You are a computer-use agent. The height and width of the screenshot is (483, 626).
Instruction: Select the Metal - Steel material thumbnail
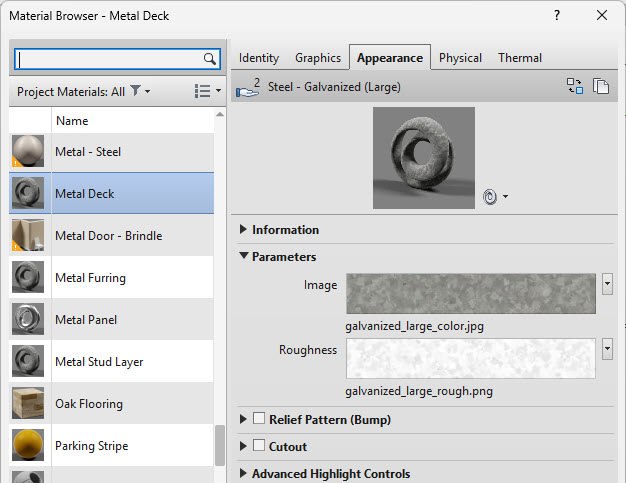pyautogui.click(x=28, y=151)
